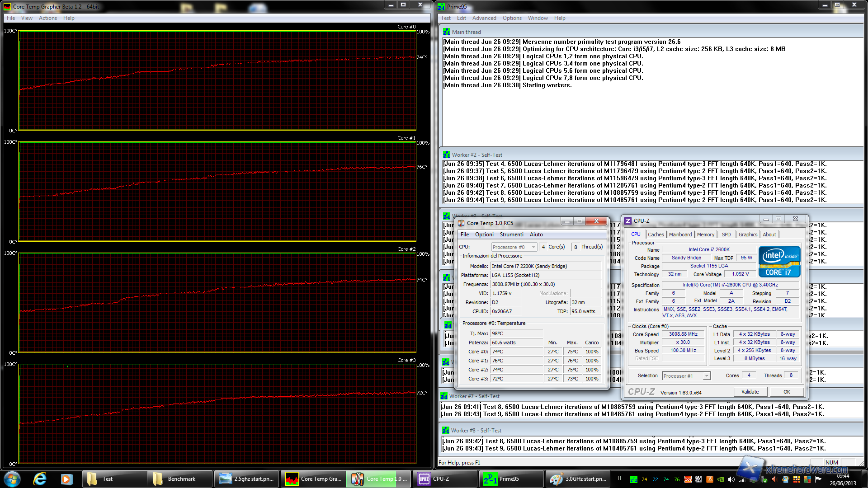The height and width of the screenshot is (488, 868).
Task: Activate Prime95 taskbar button
Action: (x=511, y=479)
